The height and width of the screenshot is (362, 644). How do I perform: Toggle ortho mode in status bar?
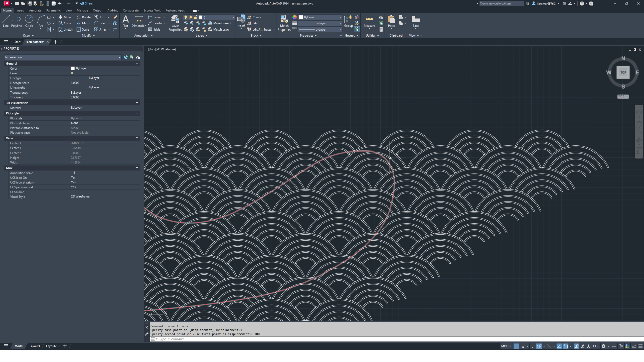click(533, 346)
